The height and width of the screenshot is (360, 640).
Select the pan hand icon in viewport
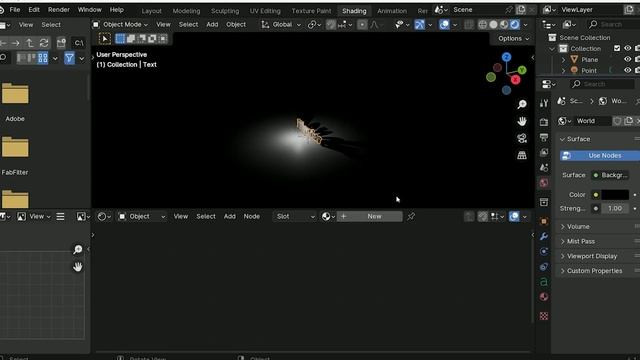click(522, 121)
